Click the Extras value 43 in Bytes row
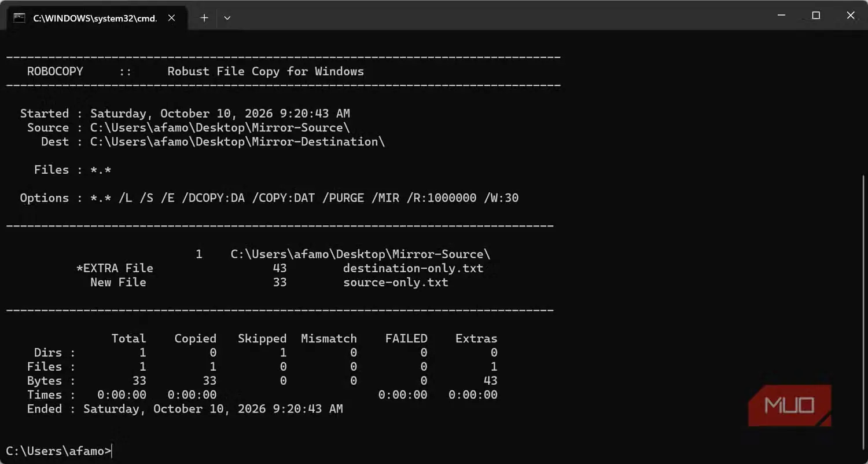868x464 pixels. (x=490, y=381)
